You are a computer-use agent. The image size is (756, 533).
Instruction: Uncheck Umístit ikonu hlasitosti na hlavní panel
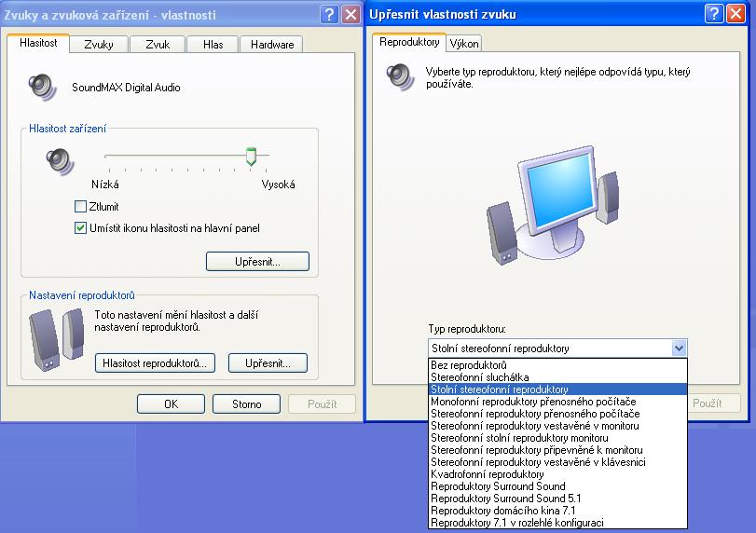coord(80,228)
